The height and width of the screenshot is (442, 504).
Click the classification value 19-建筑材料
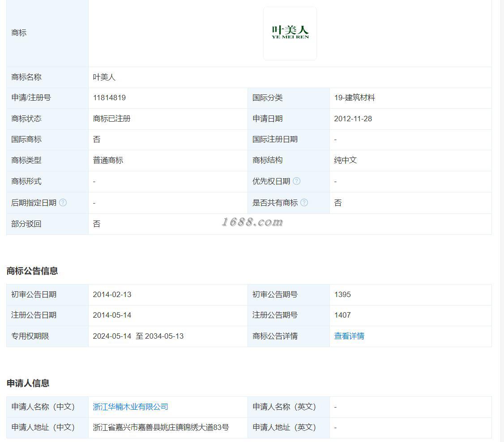click(x=355, y=98)
